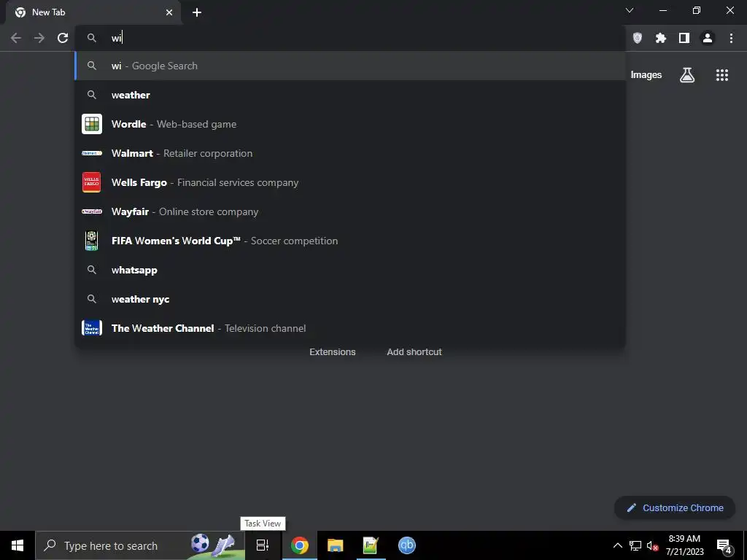Open the notification center icon
747x560 pixels.
point(724,545)
